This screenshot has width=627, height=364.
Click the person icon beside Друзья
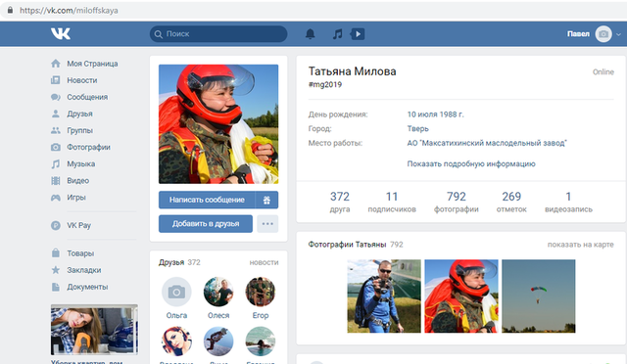(56, 114)
